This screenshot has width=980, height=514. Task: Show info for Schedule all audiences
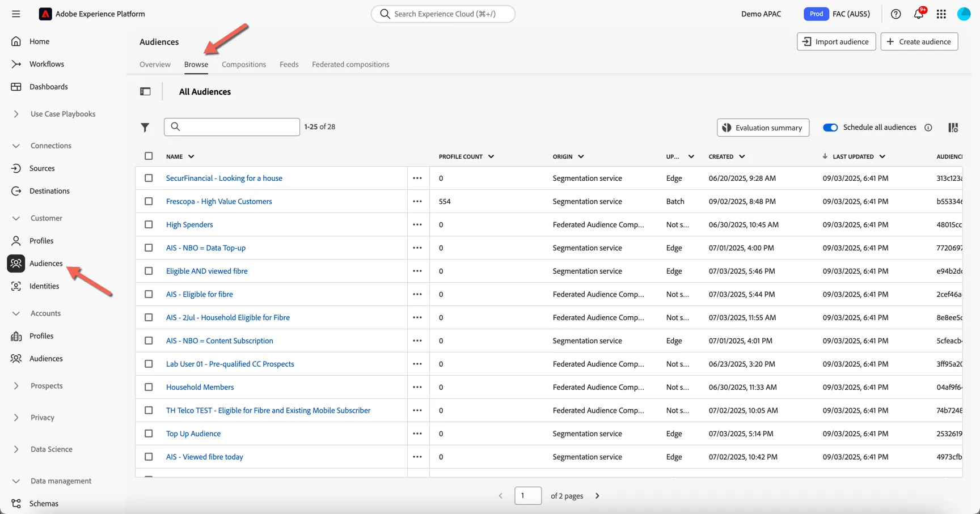point(928,128)
